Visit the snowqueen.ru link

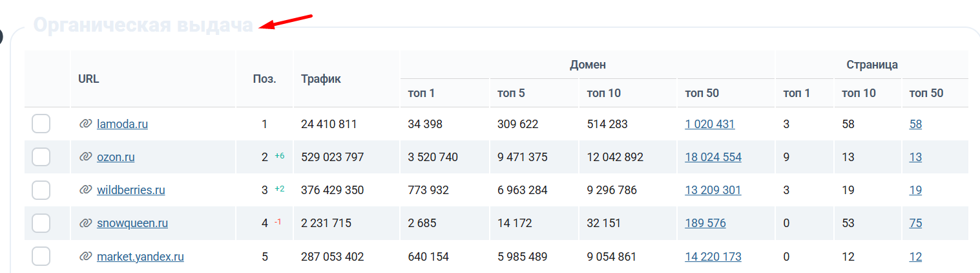(x=132, y=223)
